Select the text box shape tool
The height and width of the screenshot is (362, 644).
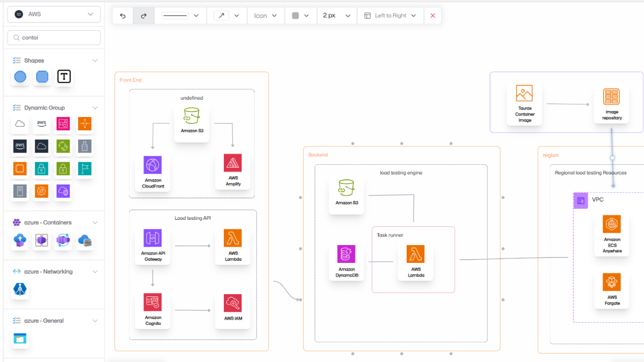coord(64,77)
